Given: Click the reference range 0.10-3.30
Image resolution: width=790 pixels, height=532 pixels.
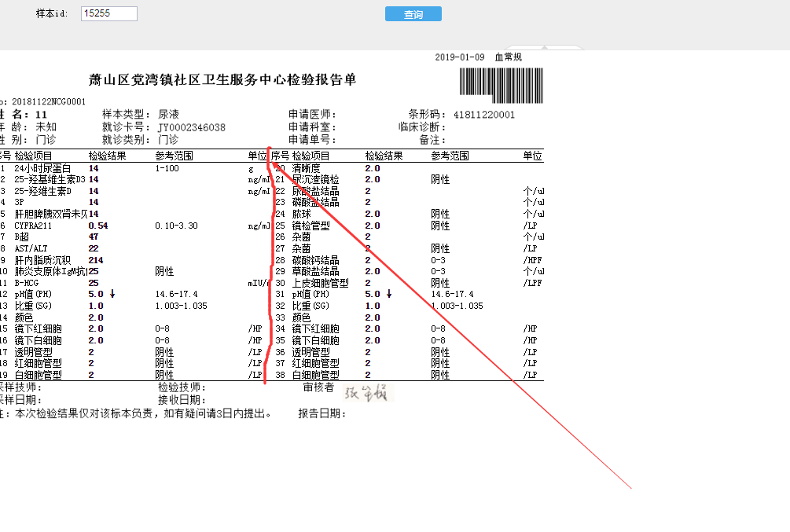Looking at the screenshot, I should tap(176, 226).
